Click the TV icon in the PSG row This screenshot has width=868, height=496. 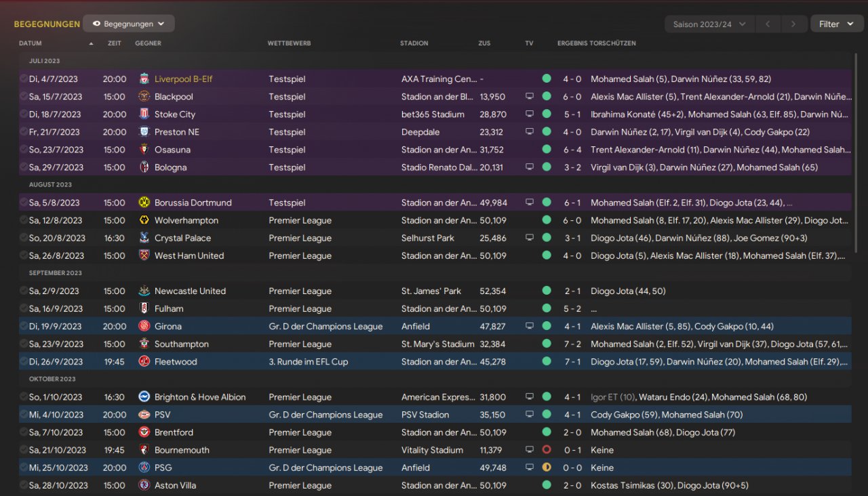tap(530, 468)
